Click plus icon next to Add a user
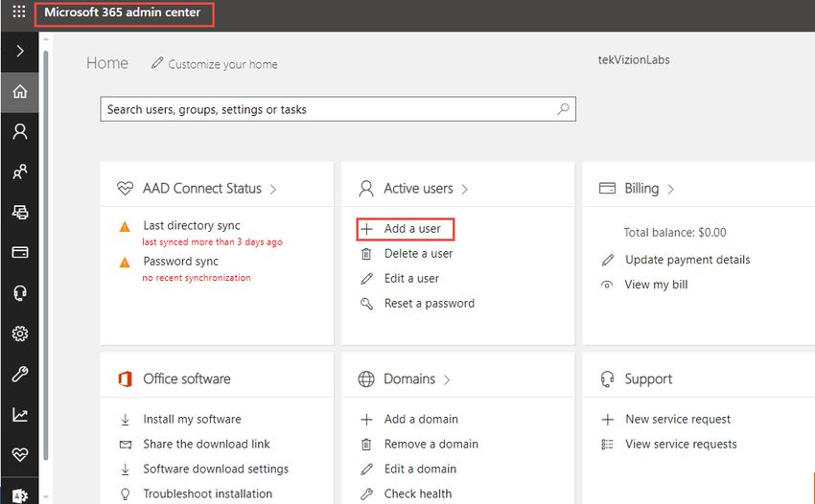The width and height of the screenshot is (815, 504). (366, 229)
